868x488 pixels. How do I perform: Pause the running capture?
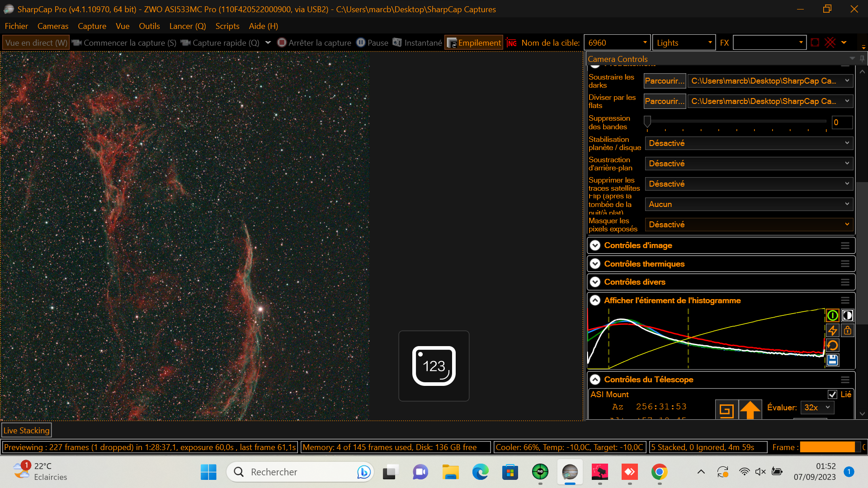(372, 42)
